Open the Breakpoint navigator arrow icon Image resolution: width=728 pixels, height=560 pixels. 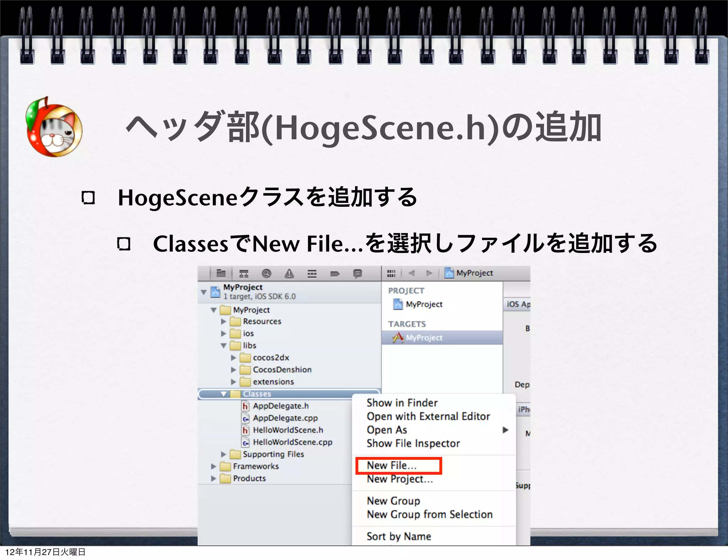point(334,274)
